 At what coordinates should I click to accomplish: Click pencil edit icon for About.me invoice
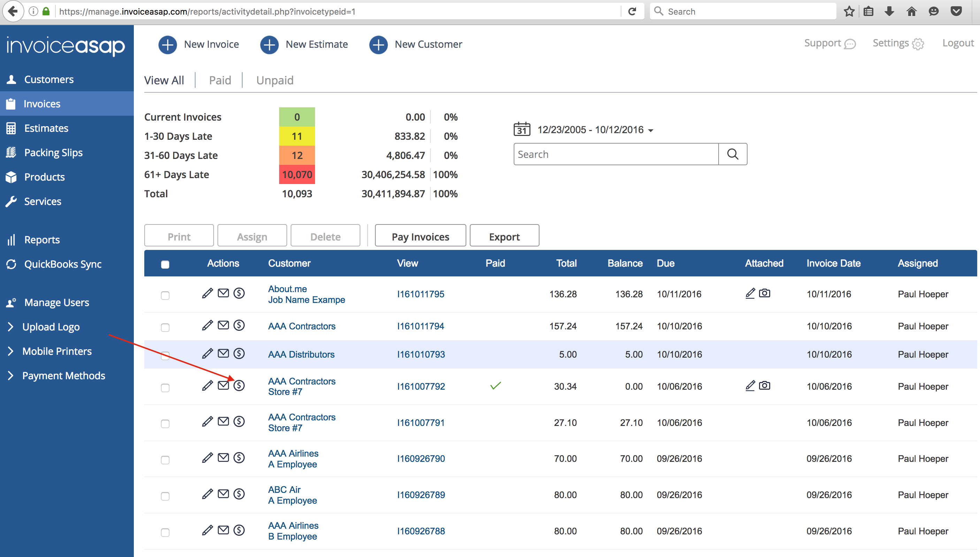click(x=207, y=293)
